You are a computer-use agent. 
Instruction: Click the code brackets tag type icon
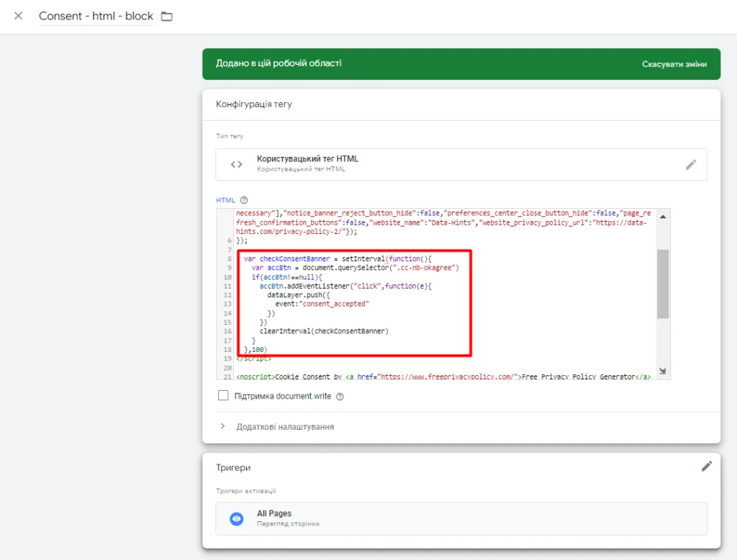(x=236, y=164)
